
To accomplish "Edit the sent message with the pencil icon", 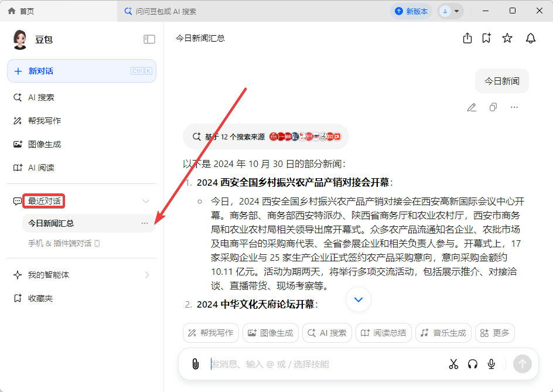I will 472,107.
